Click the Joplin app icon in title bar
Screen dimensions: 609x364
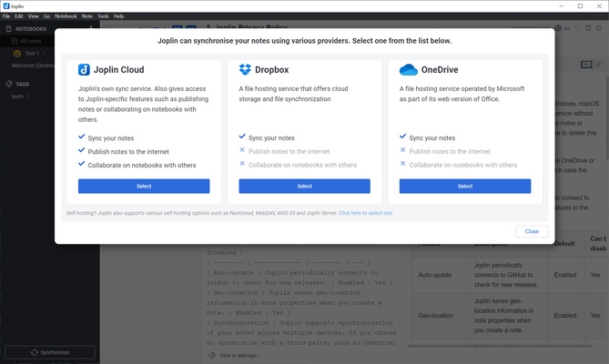pyautogui.click(x=6, y=5)
